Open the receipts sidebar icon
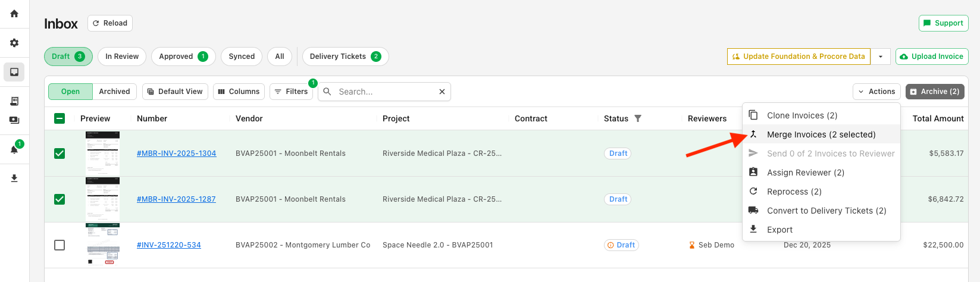Viewport: 980px width, 282px height. coord(14,101)
